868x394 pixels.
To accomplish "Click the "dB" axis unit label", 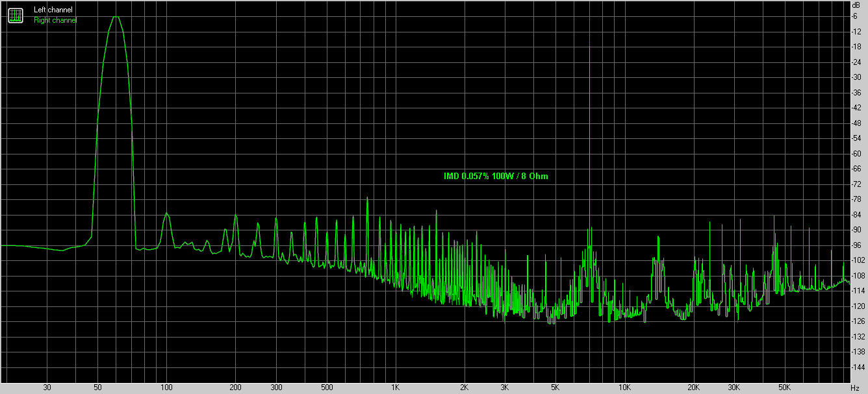I will (x=856, y=5).
